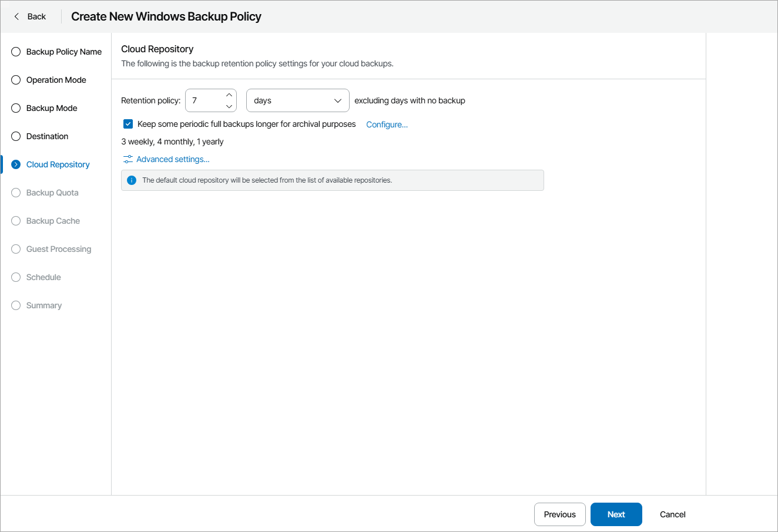Click the Cloud Repository step arrow icon
Viewport: 778px width, 532px height.
pyautogui.click(x=16, y=164)
